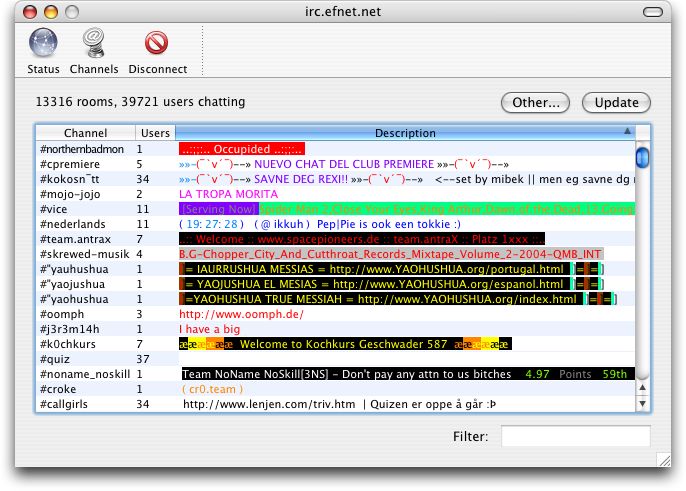Select the #vice channel row
Image resolution: width=686 pixels, height=491 pixels.
point(336,209)
